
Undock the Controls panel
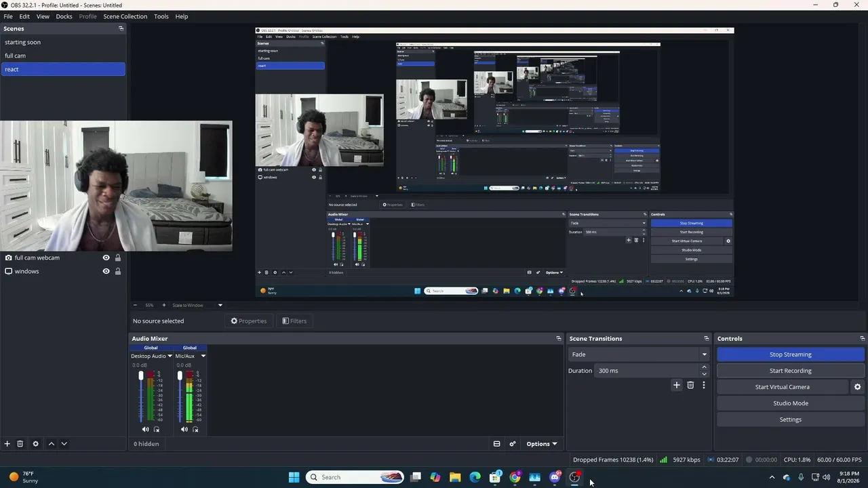tap(862, 338)
